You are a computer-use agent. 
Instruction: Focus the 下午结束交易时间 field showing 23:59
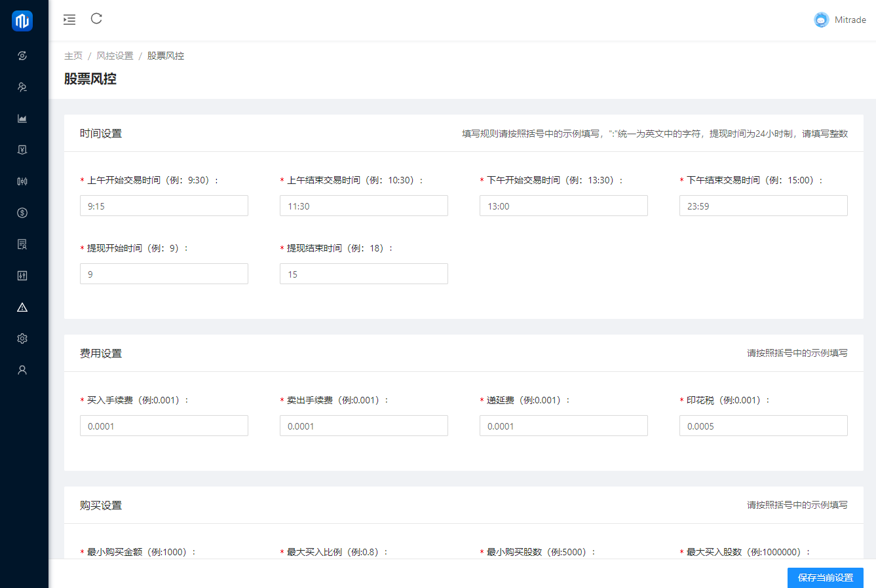pyautogui.click(x=763, y=206)
